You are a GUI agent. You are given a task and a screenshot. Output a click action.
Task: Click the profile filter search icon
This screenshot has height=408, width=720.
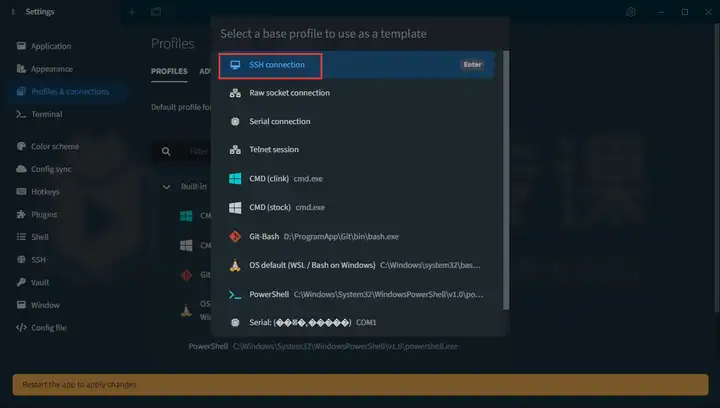click(x=166, y=151)
